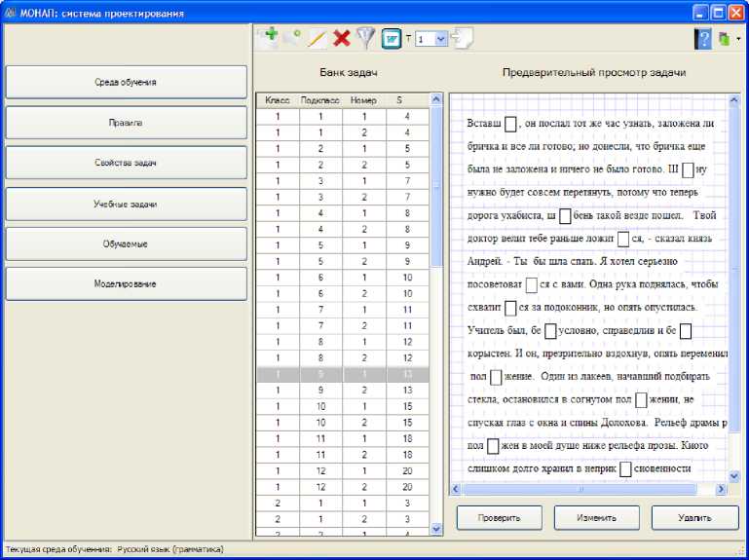Click the green plus add task icon

click(x=267, y=38)
